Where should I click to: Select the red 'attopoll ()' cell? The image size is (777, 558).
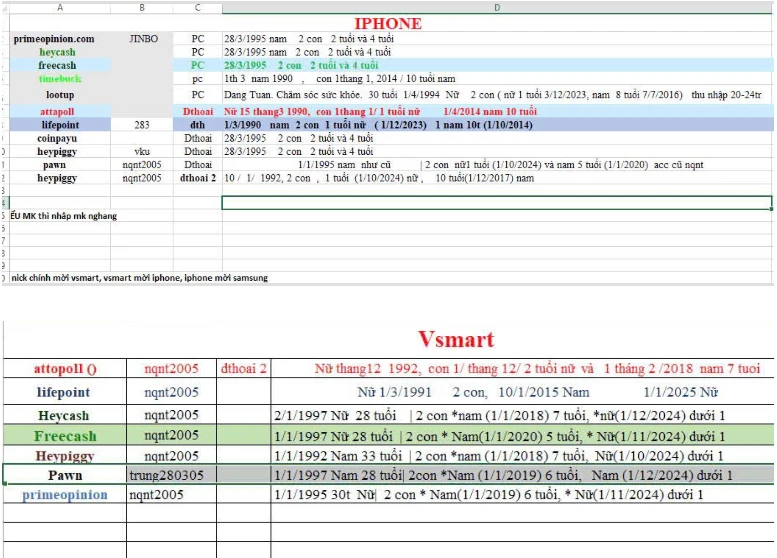point(65,369)
